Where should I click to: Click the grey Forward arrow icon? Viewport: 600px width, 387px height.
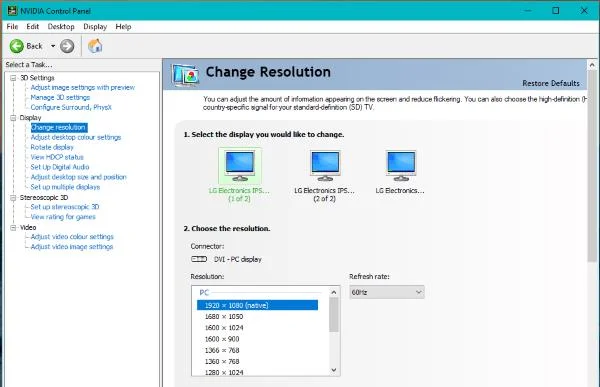(x=67, y=46)
